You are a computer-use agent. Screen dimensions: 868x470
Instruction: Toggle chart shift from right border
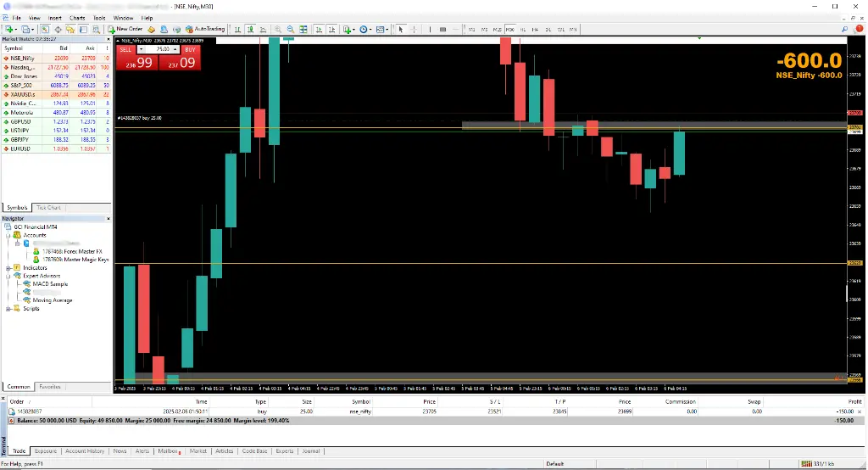[x=331, y=29]
